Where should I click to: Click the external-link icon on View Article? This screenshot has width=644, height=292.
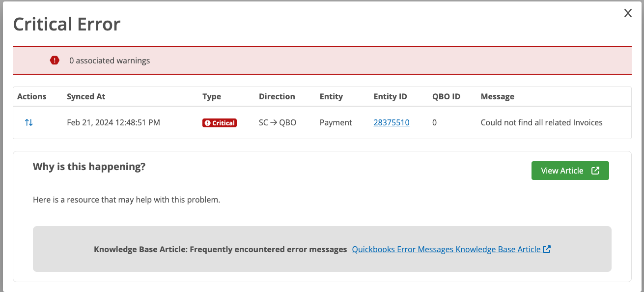coord(595,171)
